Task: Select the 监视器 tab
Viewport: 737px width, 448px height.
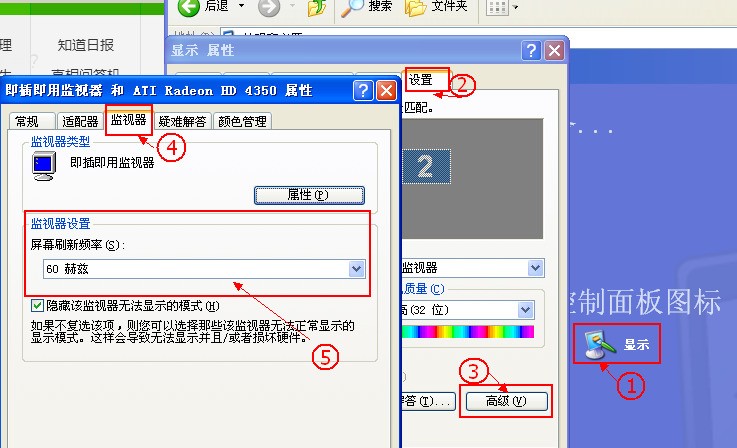Action: pos(128,120)
